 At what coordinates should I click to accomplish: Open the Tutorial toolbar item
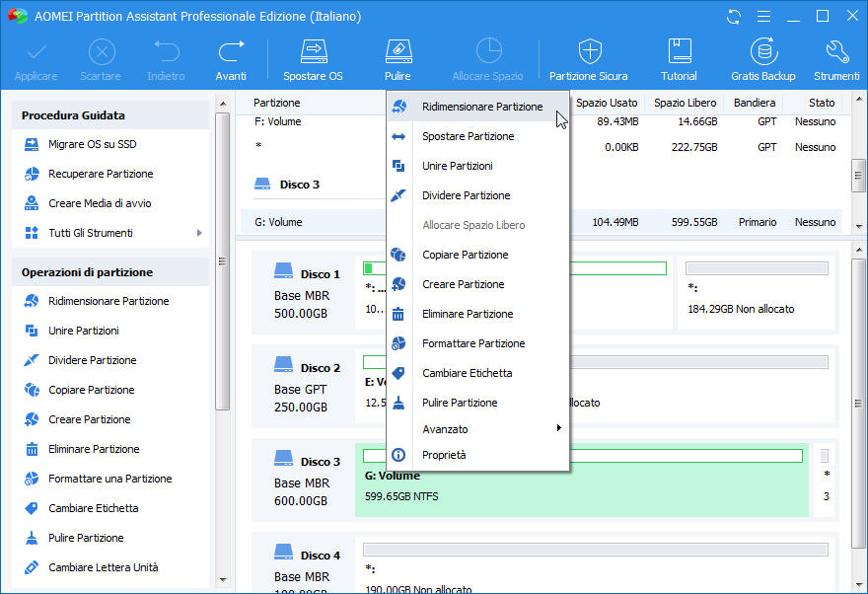point(679,60)
